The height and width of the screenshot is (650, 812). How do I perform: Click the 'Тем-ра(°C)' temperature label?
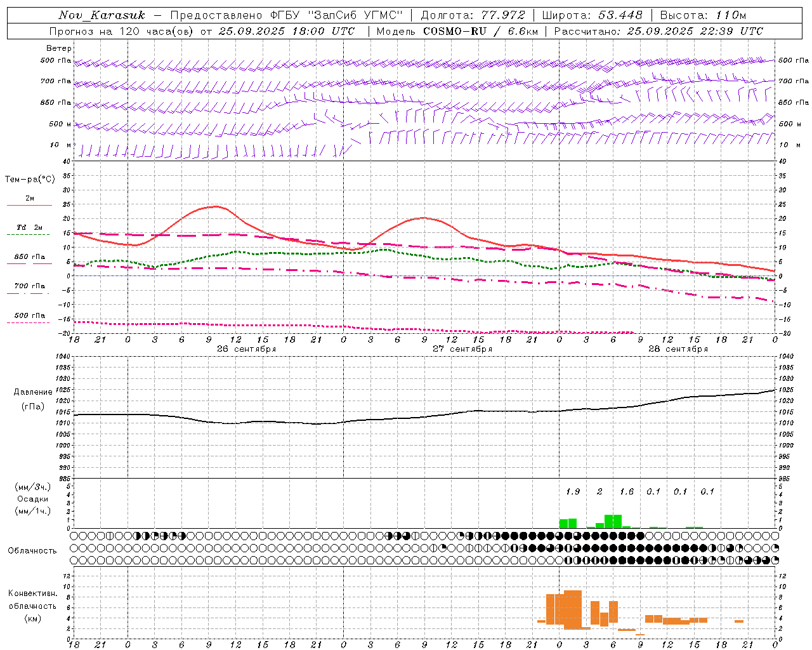[x=30, y=180]
